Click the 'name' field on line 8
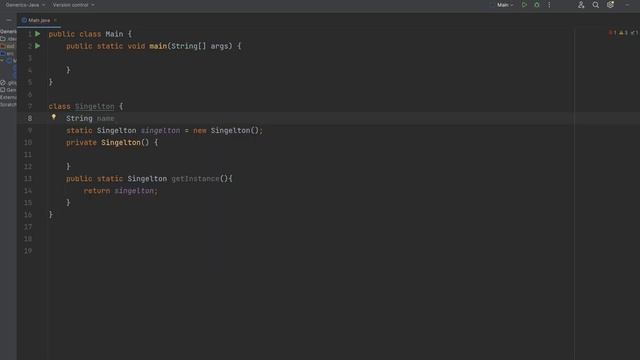The image size is (640, 360). [105, 118]
